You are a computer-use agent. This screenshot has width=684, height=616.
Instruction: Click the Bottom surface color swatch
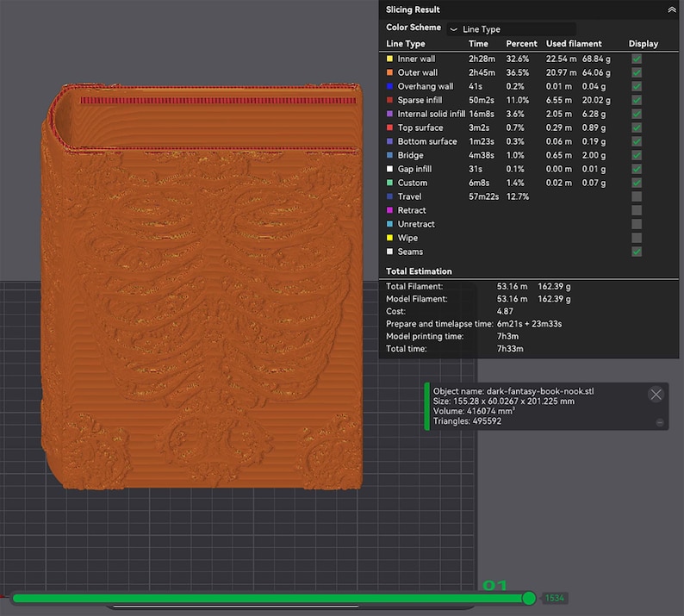[x=389, y=141]
